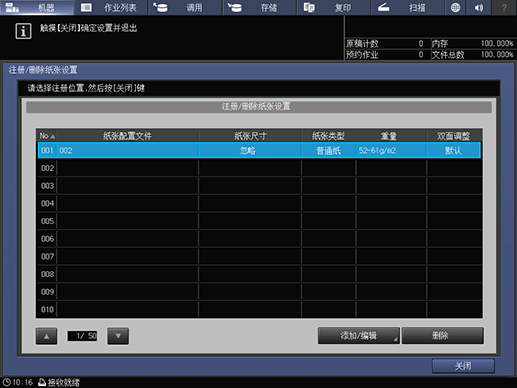Select empty row 002

coord(259,168)
